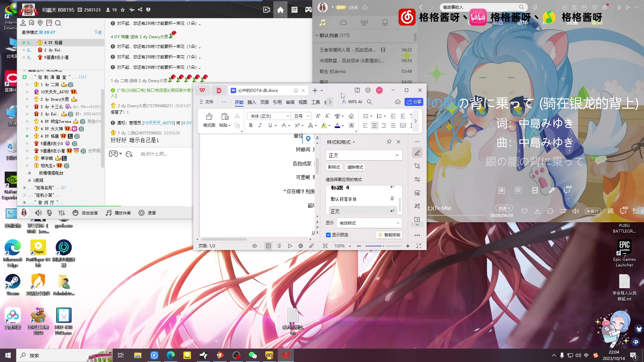
Task: Apply bold formatting in WPS
Action: point(251,125)
